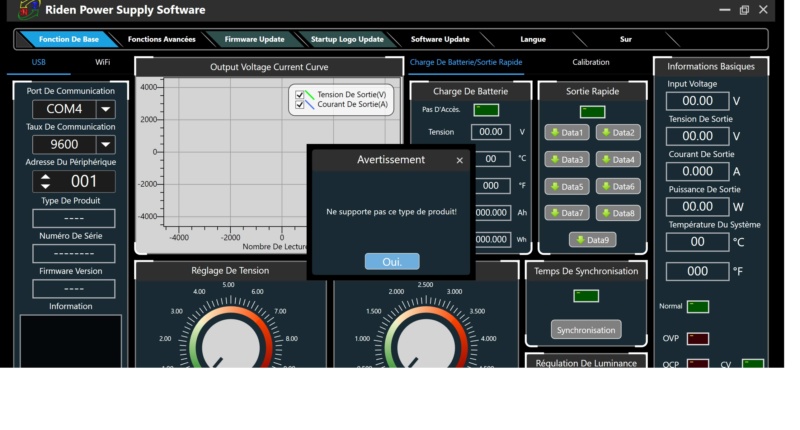Select the WiFi connection tab
Image resolution: width=800 pixels, height=430 pixels.
pos(103,62)
